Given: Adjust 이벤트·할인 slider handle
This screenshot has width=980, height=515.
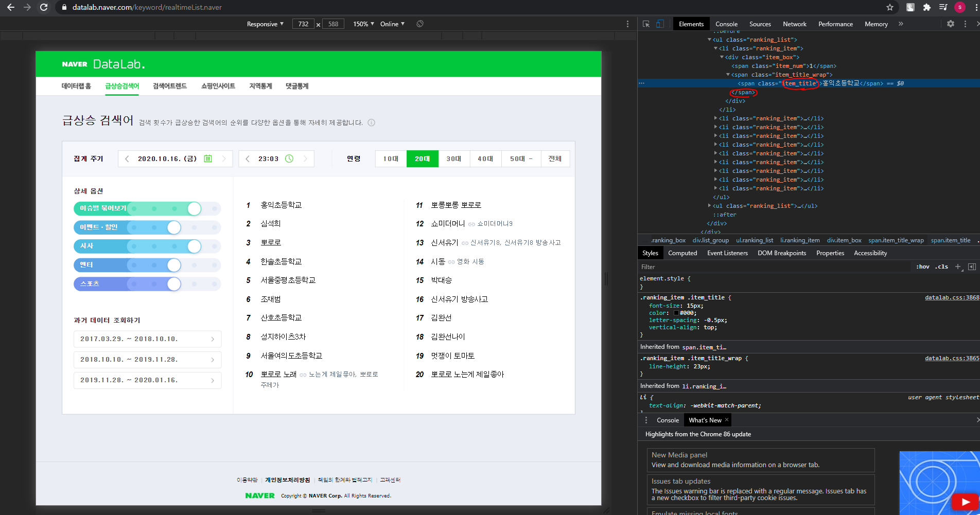Looking at the screenshot, I should (x=174, y=227).
